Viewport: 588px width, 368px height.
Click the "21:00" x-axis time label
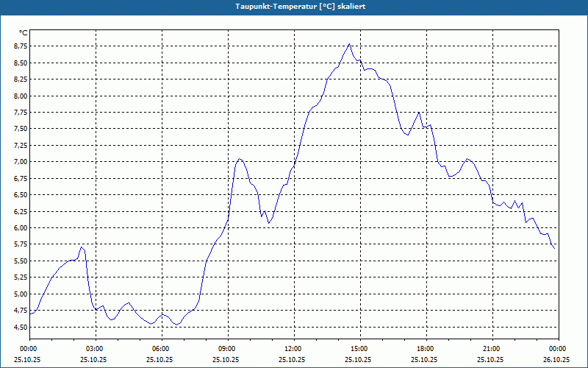pos(492,349)
